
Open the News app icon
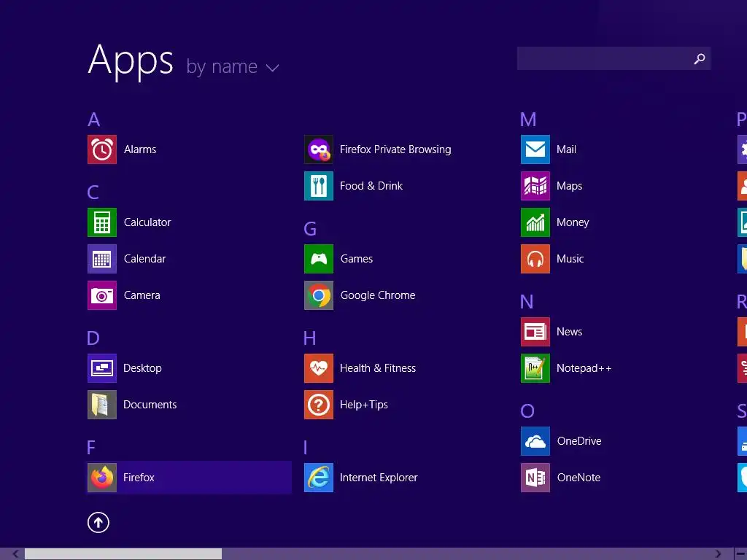pos(535,332)
